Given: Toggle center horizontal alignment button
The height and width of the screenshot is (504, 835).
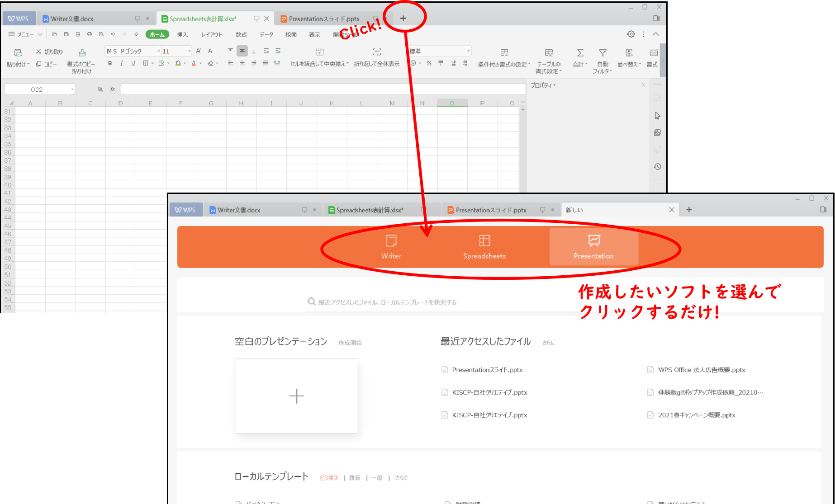Looking at the screenshot, I should click(x=242, y=63).
